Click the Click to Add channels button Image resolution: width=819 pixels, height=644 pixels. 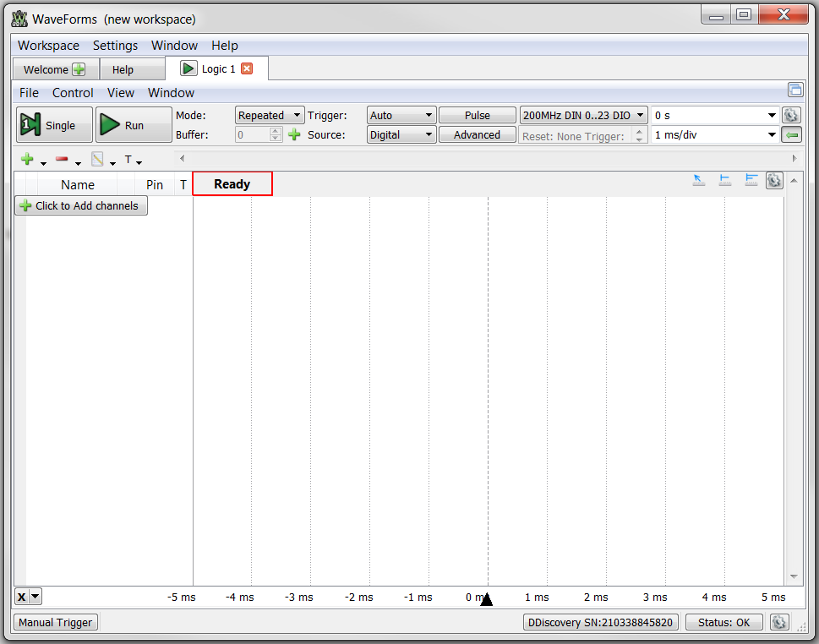click(x=81, y=205)
